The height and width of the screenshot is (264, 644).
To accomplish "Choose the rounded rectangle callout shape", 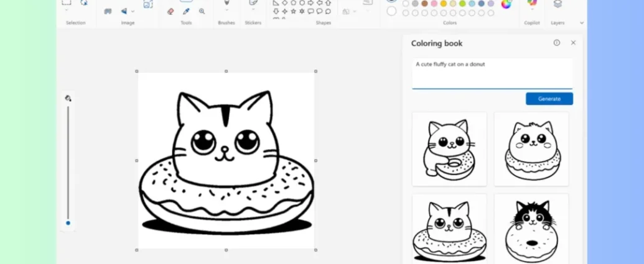I will tap(310, 11).
